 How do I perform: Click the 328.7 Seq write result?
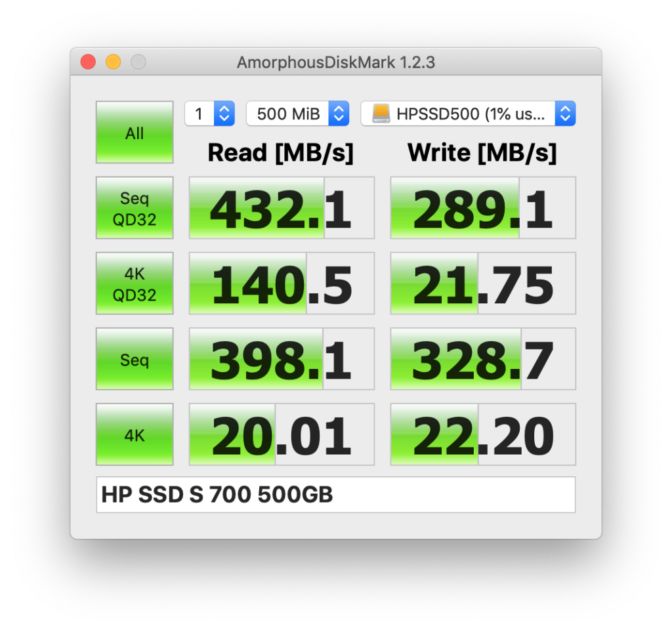[483, 359]
